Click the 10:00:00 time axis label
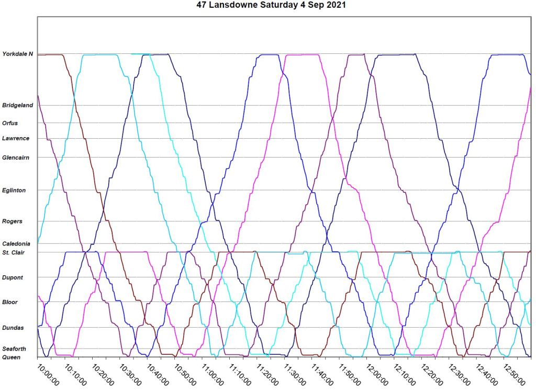The image size is (536, 392). [48, 372]
